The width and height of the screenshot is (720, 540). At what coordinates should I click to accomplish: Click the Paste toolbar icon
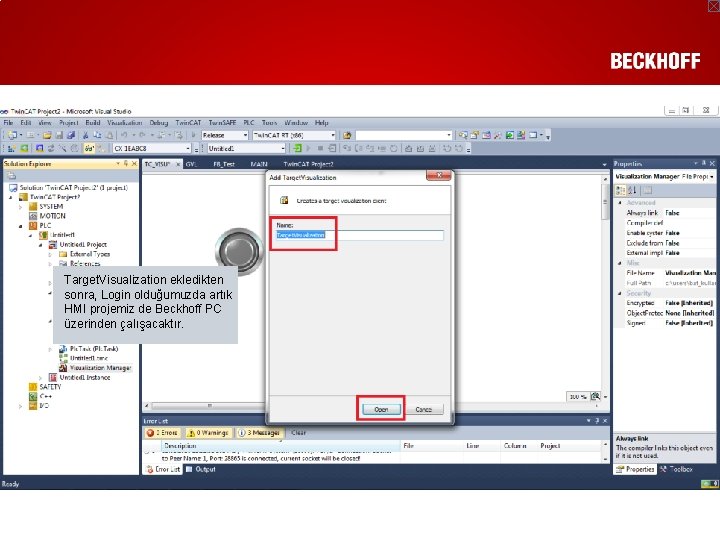pos(109,135)
